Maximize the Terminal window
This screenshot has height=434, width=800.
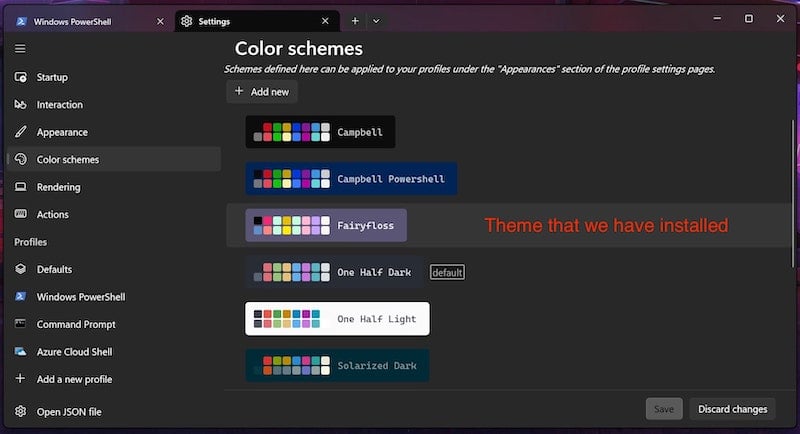pos(748,18)
